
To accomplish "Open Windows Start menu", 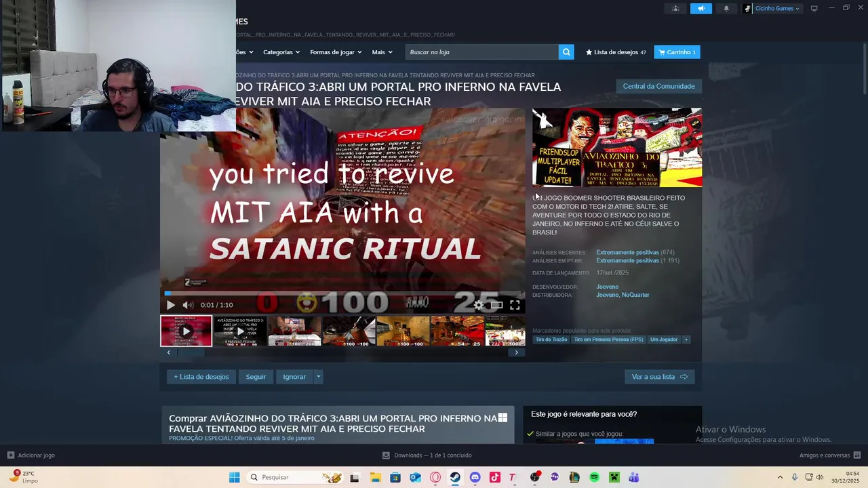I will click(234, 477).
